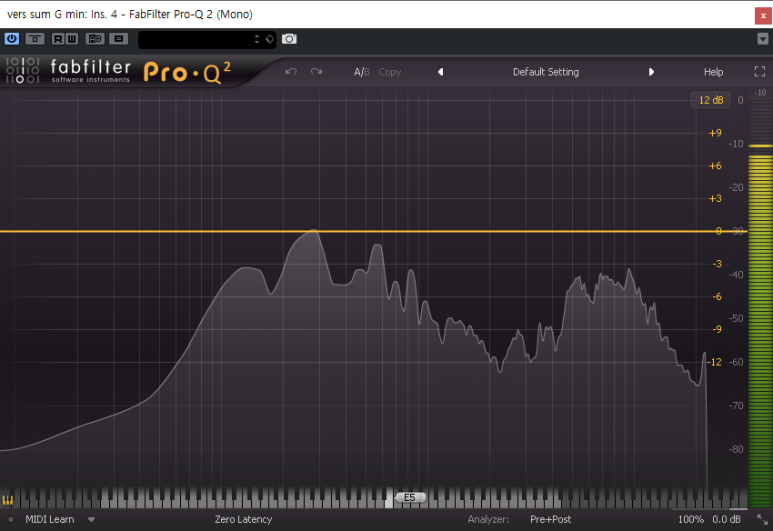Toggle full screen mode icon
This screenshot has height=531, width=773.
click(x=759, y=72)
